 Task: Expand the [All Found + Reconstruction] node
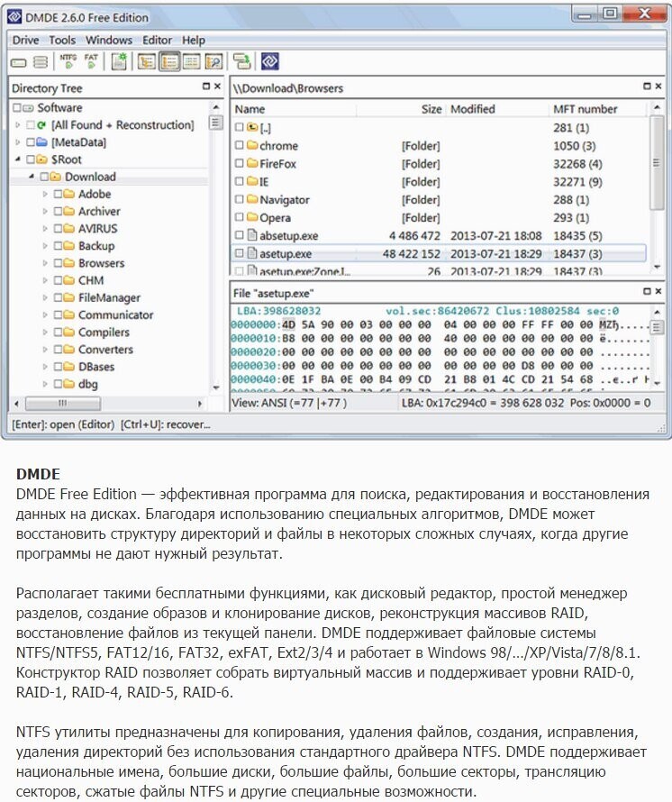[18, 124]
